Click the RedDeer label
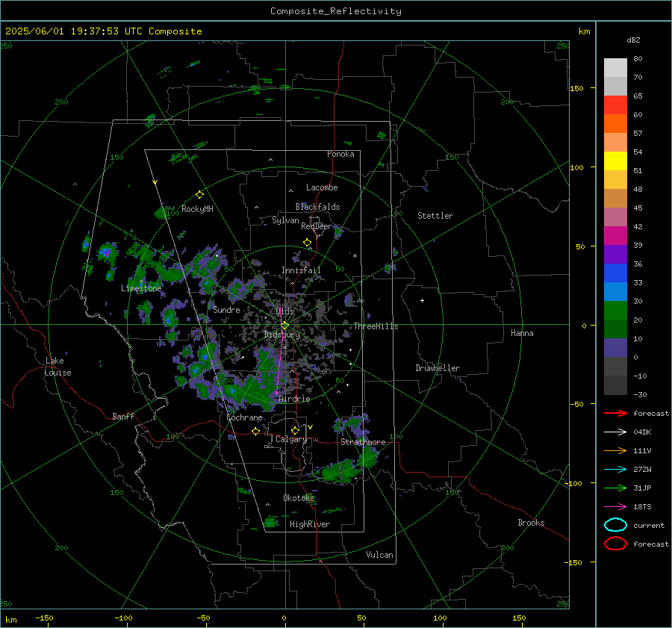 (x=317, y=226)
